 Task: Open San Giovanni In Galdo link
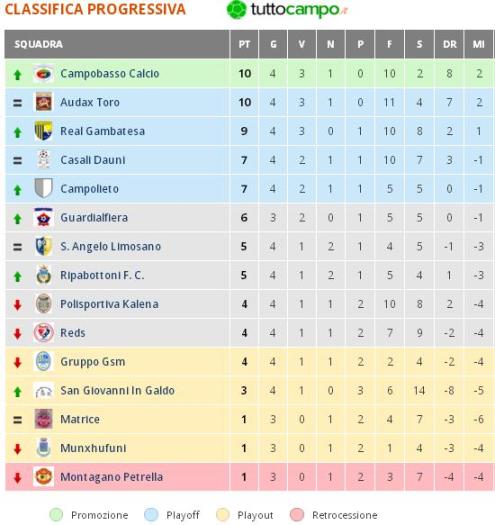coord(117,390)
